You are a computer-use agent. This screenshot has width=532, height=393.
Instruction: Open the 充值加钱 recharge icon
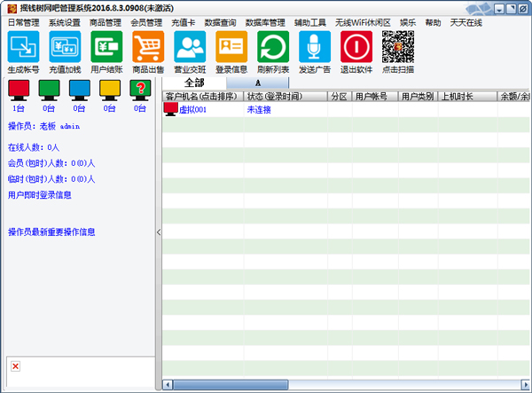[x=65, y=47]
